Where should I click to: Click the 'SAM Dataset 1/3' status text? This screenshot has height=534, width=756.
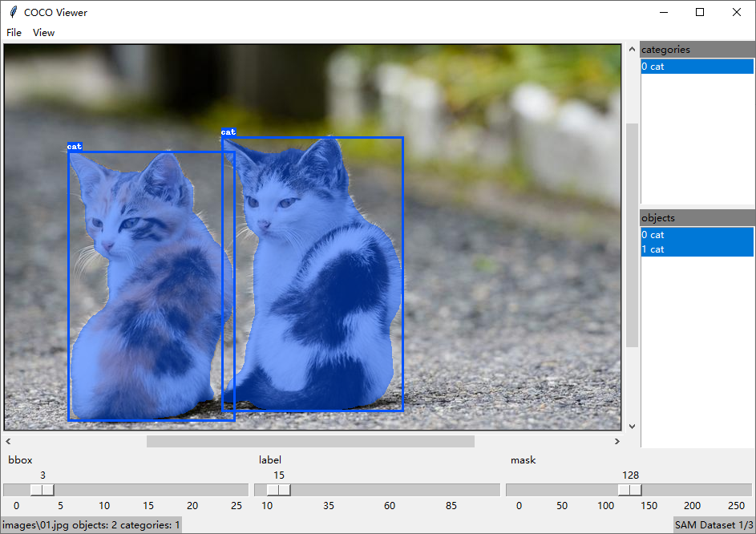pos(714,525)
